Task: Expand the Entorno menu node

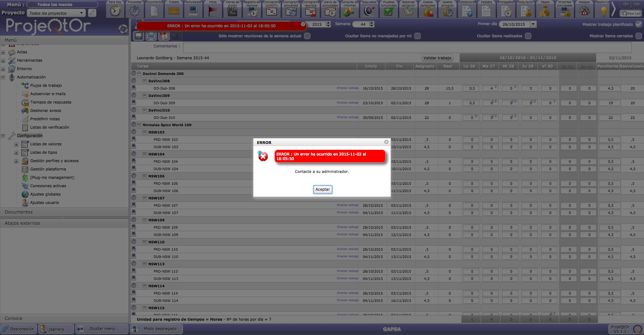Action: (3, 69)
